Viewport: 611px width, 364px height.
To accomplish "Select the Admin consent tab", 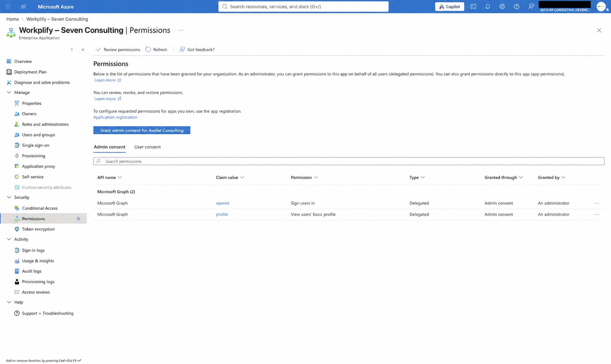I will [x=109, y=147].
